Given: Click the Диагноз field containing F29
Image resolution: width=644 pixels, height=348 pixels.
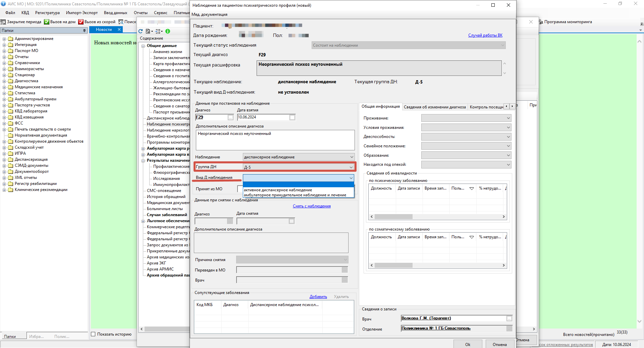Looking at the screenshot, I should pyautogui.click(x=212, y=117).
